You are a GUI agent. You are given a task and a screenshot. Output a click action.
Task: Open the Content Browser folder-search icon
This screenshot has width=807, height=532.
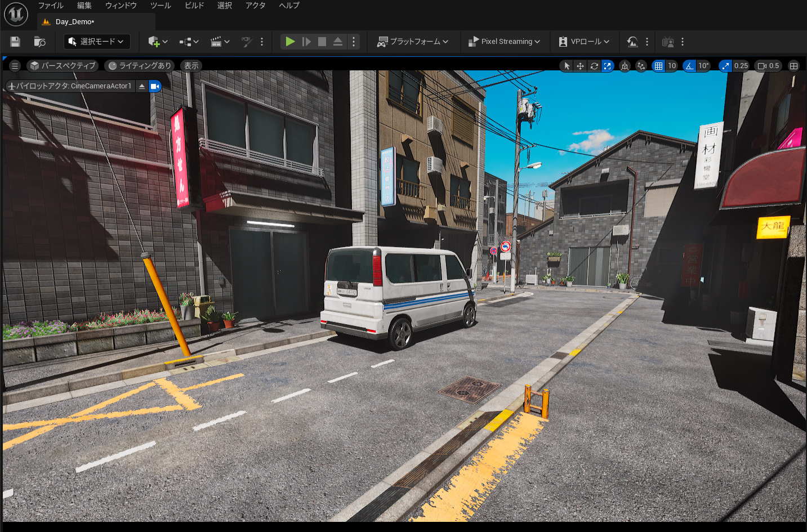click(39, 42)
